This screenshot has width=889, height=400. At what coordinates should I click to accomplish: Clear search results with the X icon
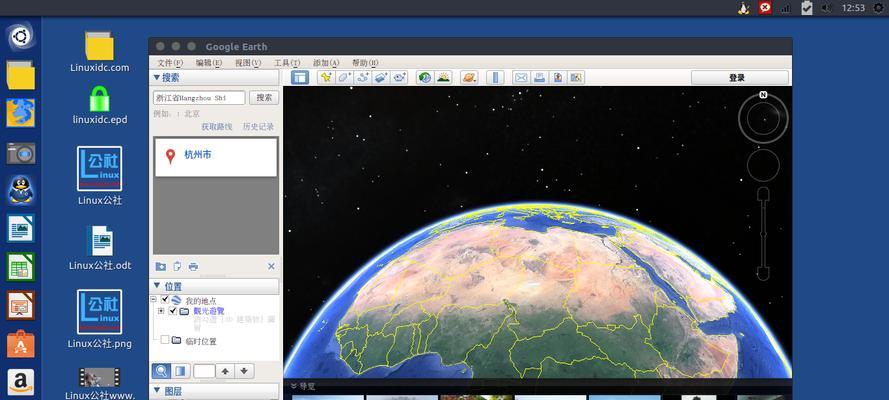271,266
